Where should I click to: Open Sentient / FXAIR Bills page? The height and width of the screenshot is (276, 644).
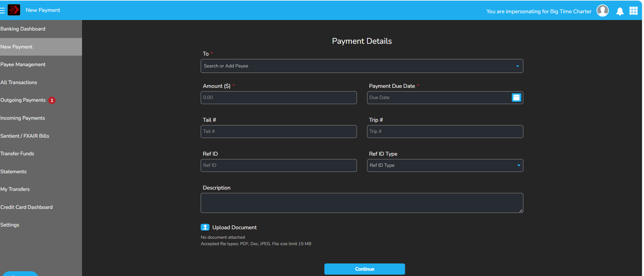[25, 136]
